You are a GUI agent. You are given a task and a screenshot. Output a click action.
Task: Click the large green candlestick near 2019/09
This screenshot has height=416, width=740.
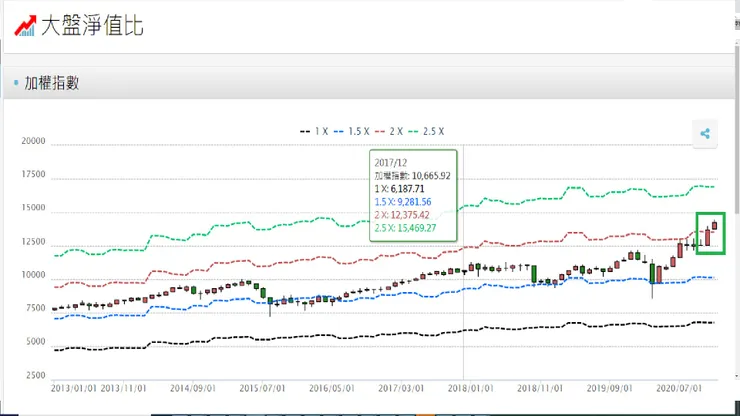[x=655, y=272]
